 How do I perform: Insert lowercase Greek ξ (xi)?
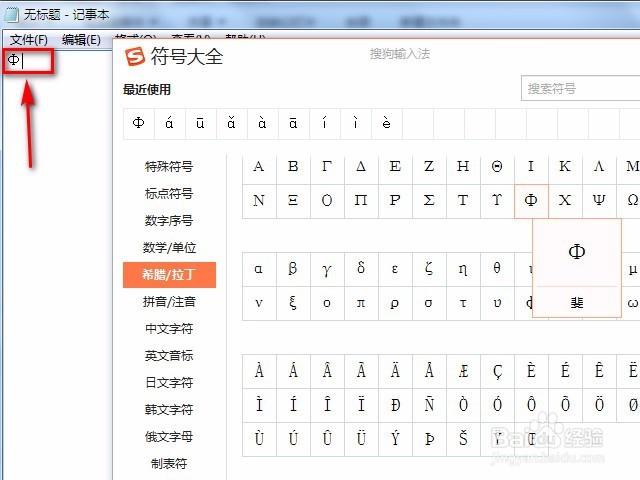[293, 303]
